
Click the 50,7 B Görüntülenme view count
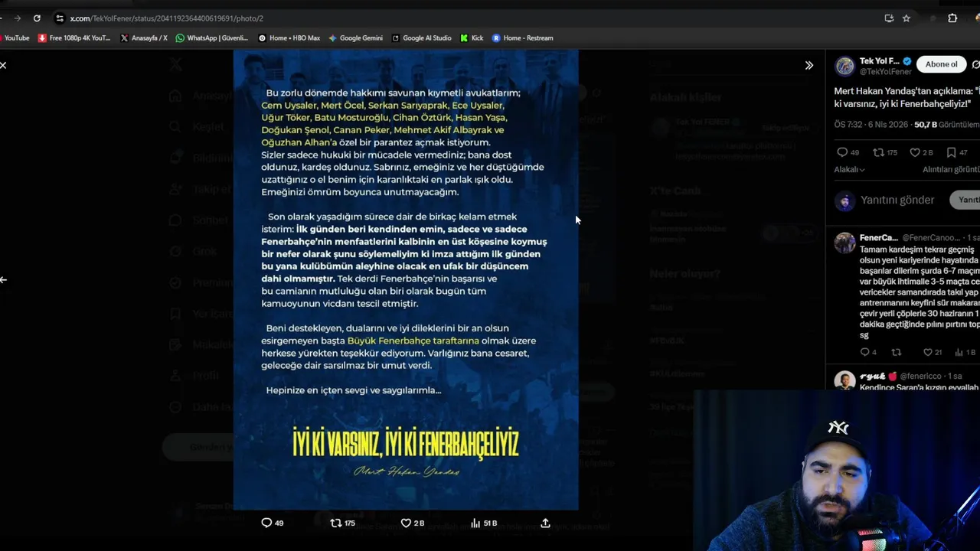[946, 125]
